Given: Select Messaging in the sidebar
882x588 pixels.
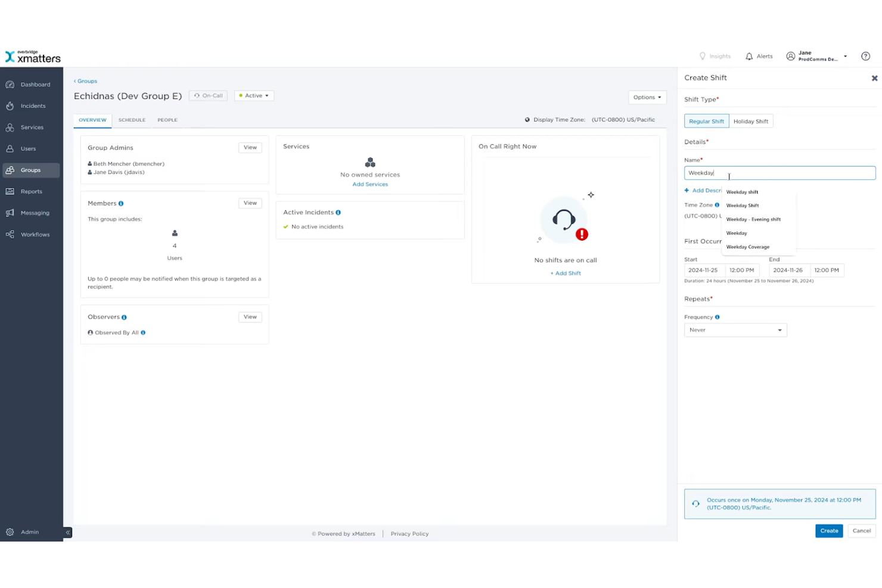Looking at the screenshot, I should coord(35,213).
